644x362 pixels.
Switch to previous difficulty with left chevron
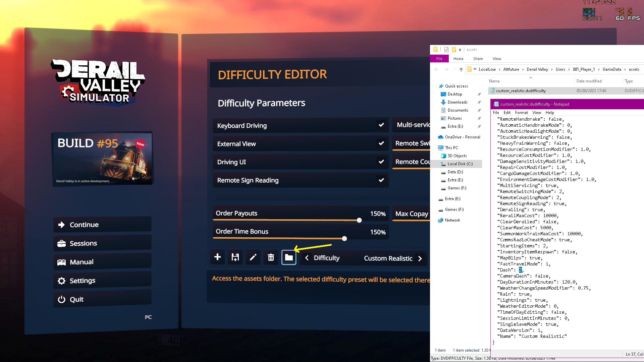click(307, 258)
